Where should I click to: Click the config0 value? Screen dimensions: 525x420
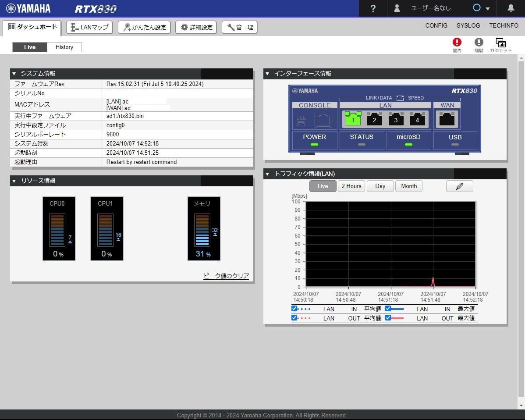[116, 125]
